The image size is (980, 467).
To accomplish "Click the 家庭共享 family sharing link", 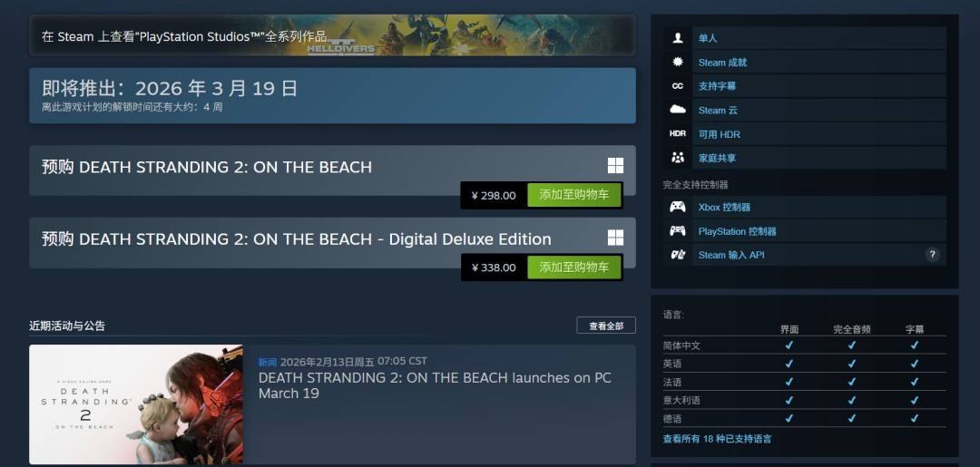I will click(x=717, y=158).
